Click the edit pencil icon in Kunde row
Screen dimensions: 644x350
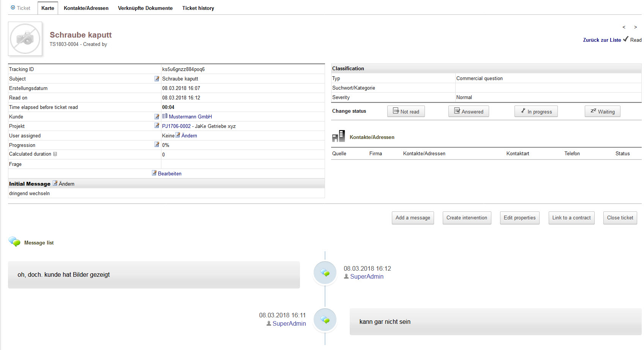click(157, 117)
